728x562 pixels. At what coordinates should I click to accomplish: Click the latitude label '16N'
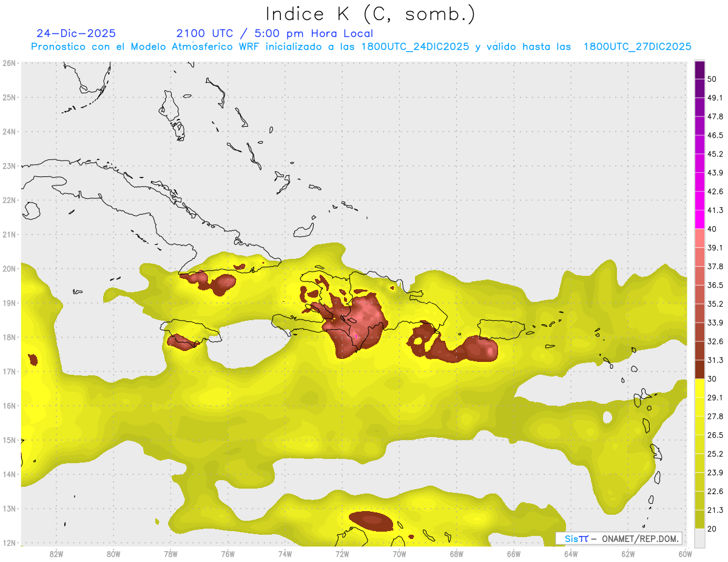tap(9, 406)
